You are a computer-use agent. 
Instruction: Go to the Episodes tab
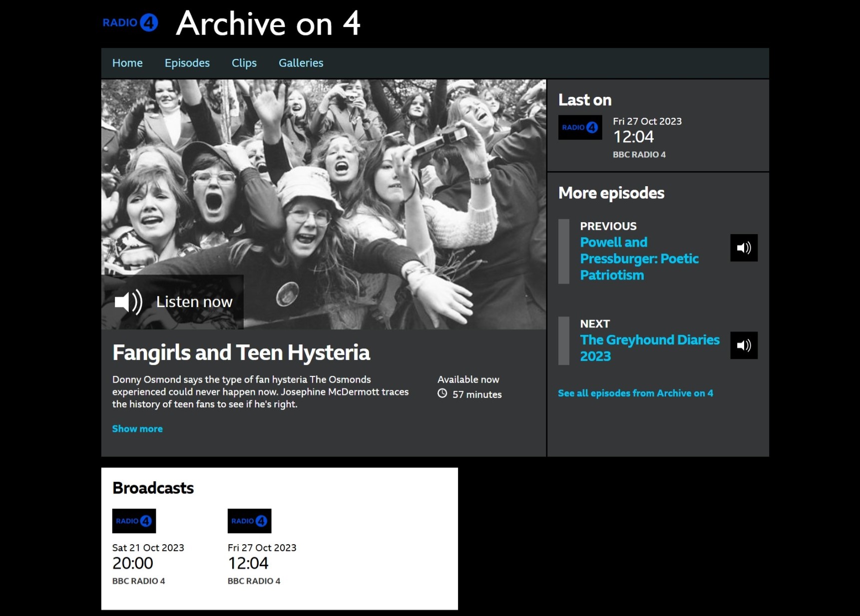click(187, 63)
